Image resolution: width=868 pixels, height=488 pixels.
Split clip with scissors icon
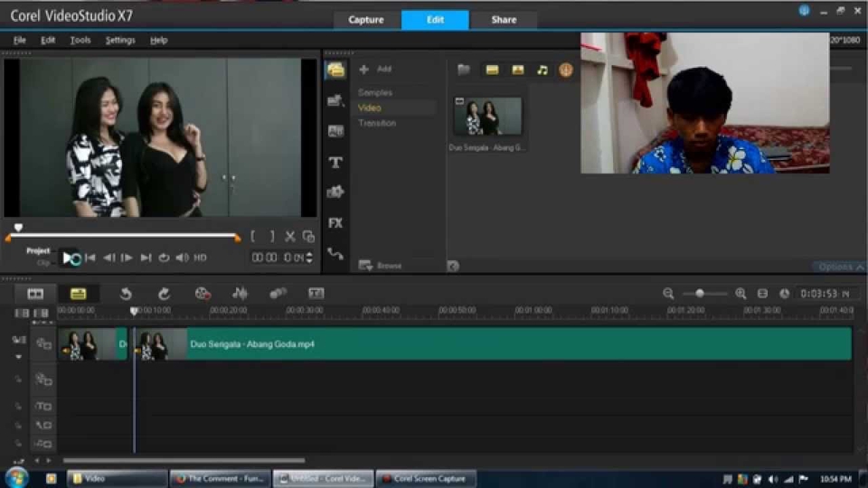(290, 237)
